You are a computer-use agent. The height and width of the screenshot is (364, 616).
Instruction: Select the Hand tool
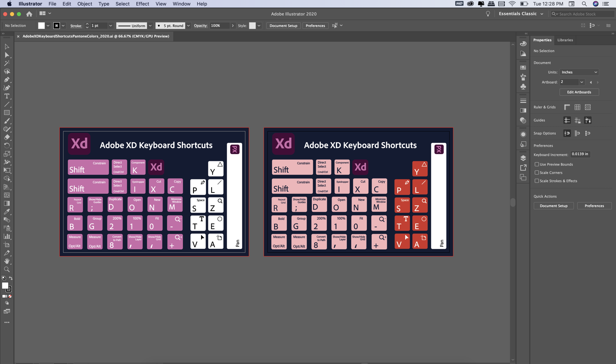[7, 261]
